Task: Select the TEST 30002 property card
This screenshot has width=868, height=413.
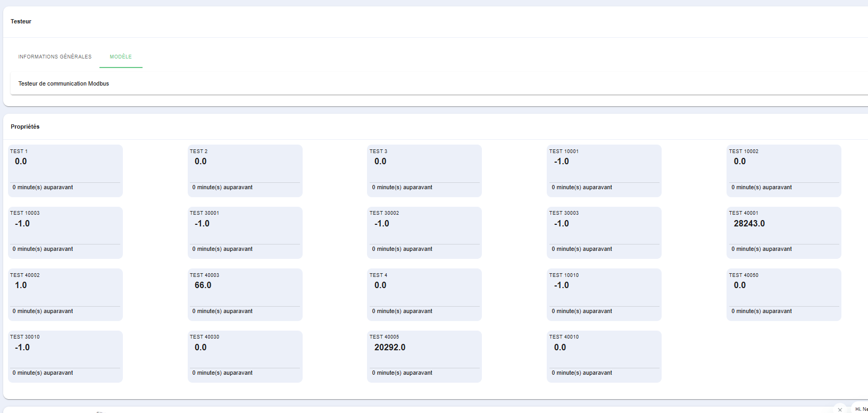Action: tap(424, 233)
